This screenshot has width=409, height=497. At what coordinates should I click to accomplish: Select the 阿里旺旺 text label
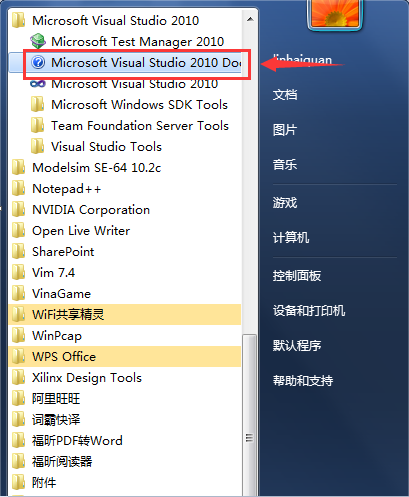tap(56, 399)
